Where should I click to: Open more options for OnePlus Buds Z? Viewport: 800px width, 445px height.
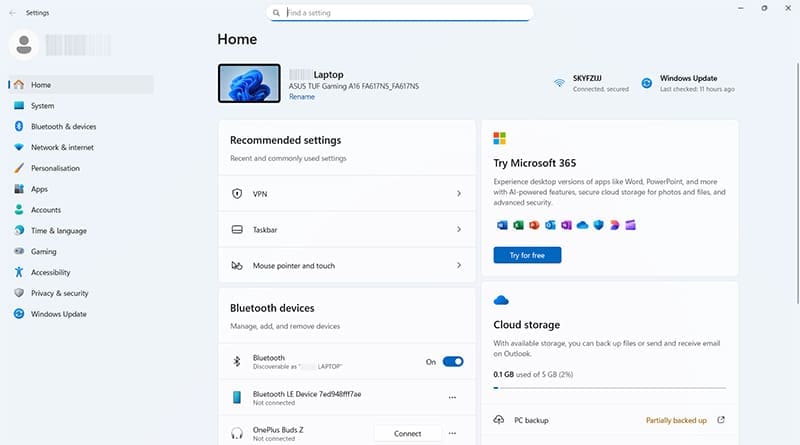(x=452, y=433)
